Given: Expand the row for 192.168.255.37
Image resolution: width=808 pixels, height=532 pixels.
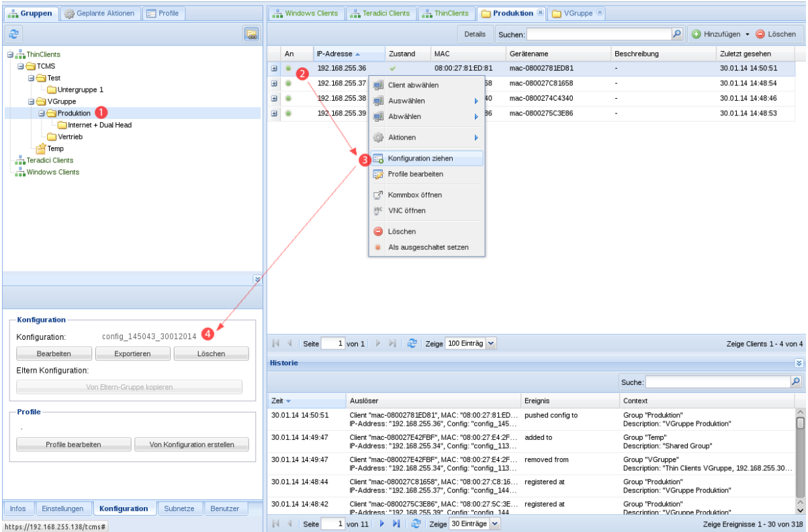Looking at the screenshot, I should coord(274,83).
